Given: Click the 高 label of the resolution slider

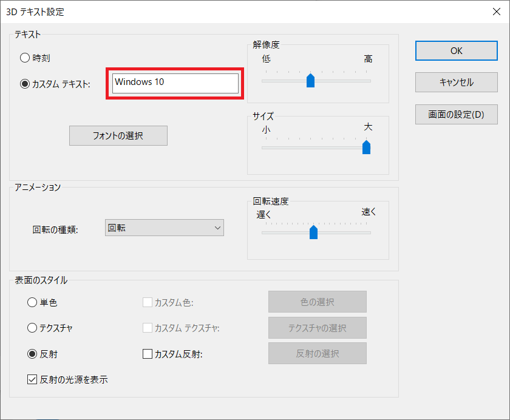Looking at the screenshot, I should pos(368,59).
